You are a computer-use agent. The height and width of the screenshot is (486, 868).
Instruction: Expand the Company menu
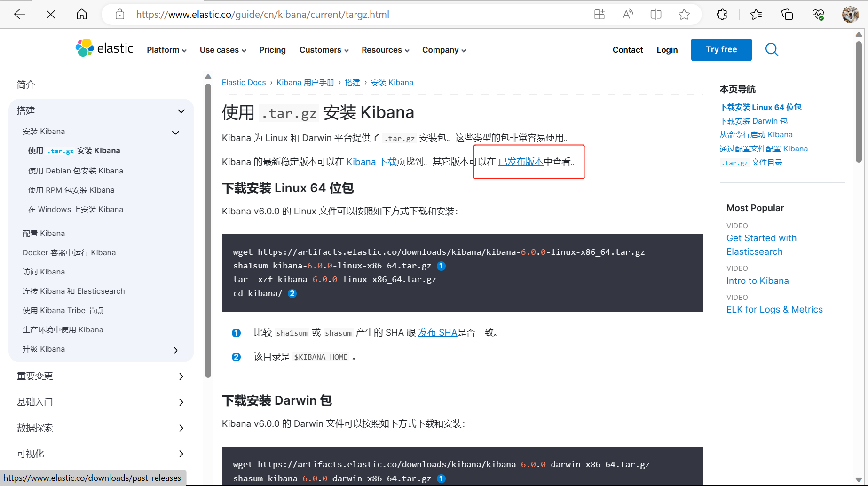click(444, 50)
